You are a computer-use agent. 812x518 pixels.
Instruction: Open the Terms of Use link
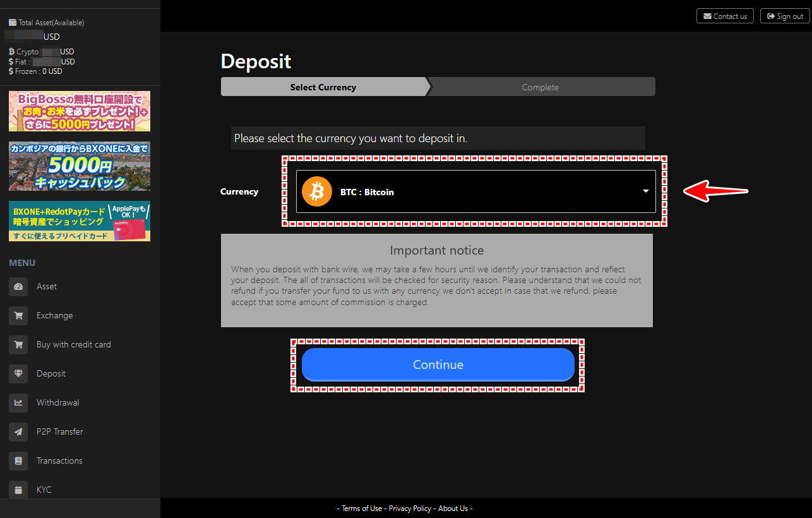(x=362, y=509)
